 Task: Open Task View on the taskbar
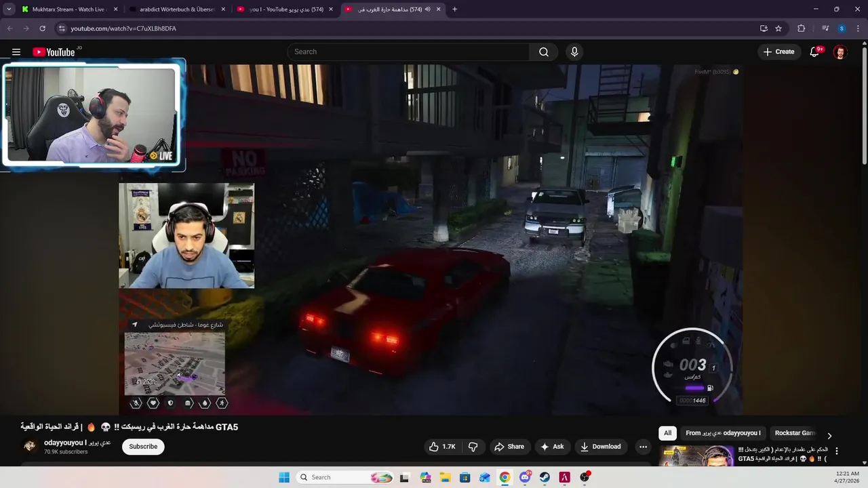pos(405,477)
